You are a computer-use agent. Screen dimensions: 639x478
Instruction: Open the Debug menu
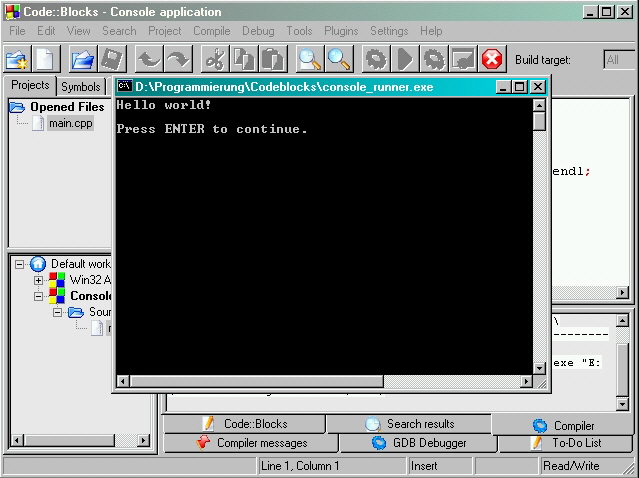tap(258, 31)
